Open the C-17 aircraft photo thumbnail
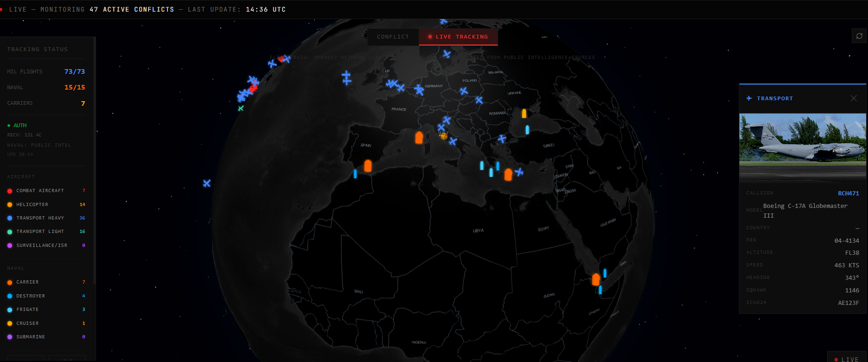The image size is (868, 362). tap(803, 148)
